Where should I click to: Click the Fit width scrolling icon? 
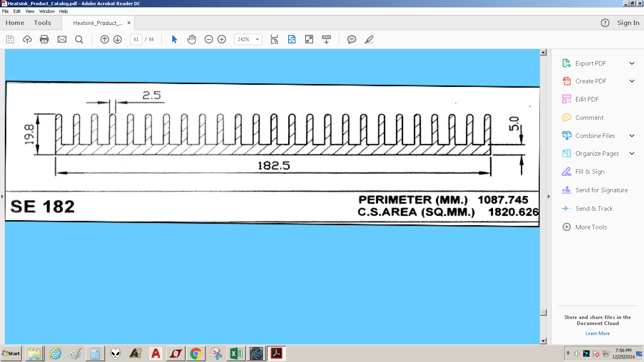[274, 39]
